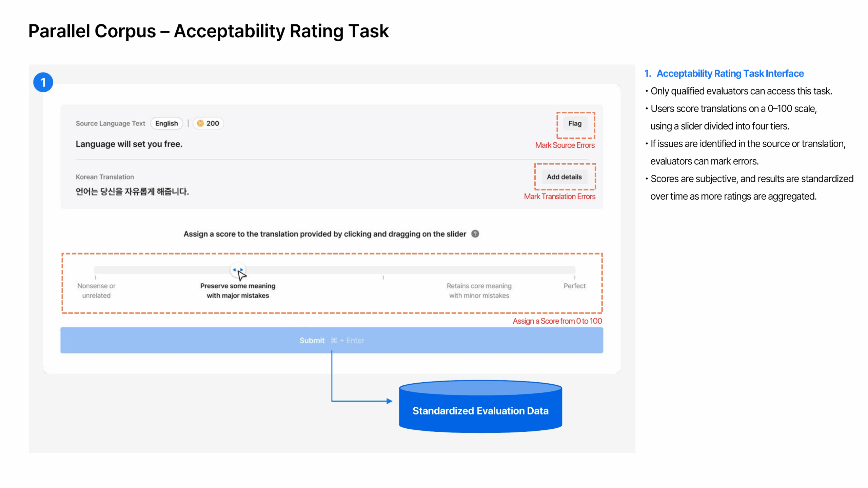Screen dimensions: 868x488
Task: Click the help question mark icon
Action: click(475, 234)
